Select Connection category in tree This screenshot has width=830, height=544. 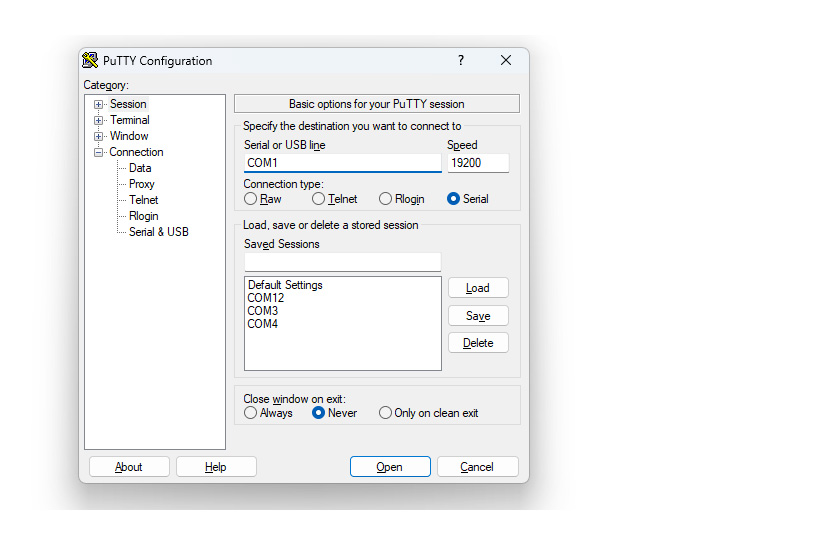click(x=137, y=152)
